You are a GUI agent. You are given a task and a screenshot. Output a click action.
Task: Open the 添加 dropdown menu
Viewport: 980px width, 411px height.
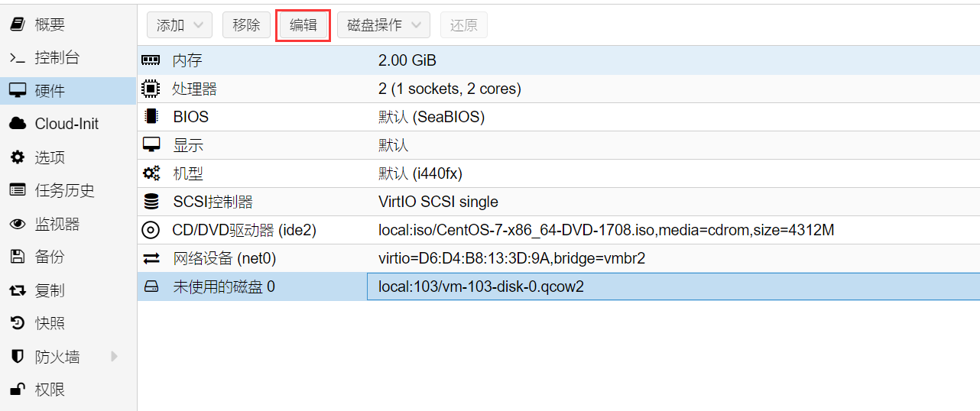(180, 25)
